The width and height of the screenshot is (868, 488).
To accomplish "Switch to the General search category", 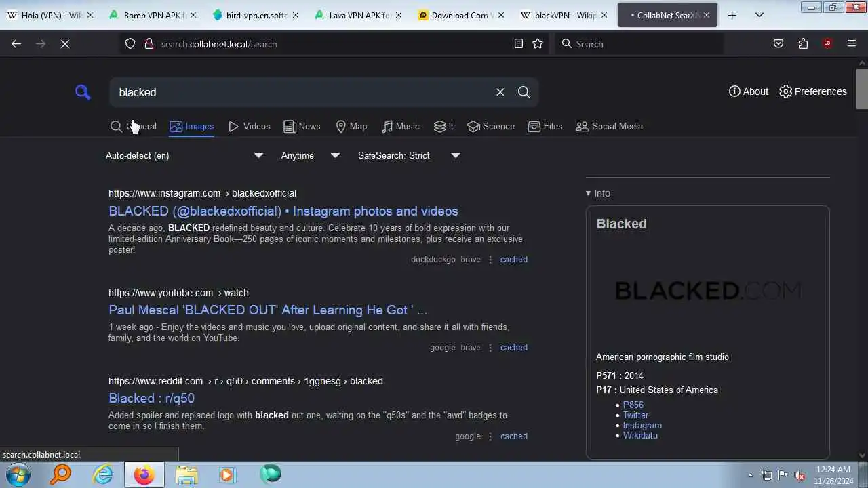I will point(134,126).
